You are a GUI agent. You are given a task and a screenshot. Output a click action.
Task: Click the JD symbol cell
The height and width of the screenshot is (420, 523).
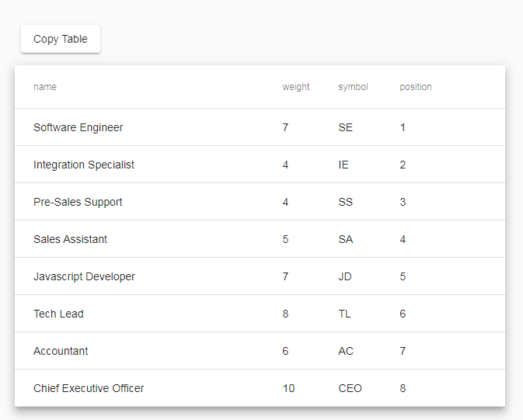(x=345, y=276)
